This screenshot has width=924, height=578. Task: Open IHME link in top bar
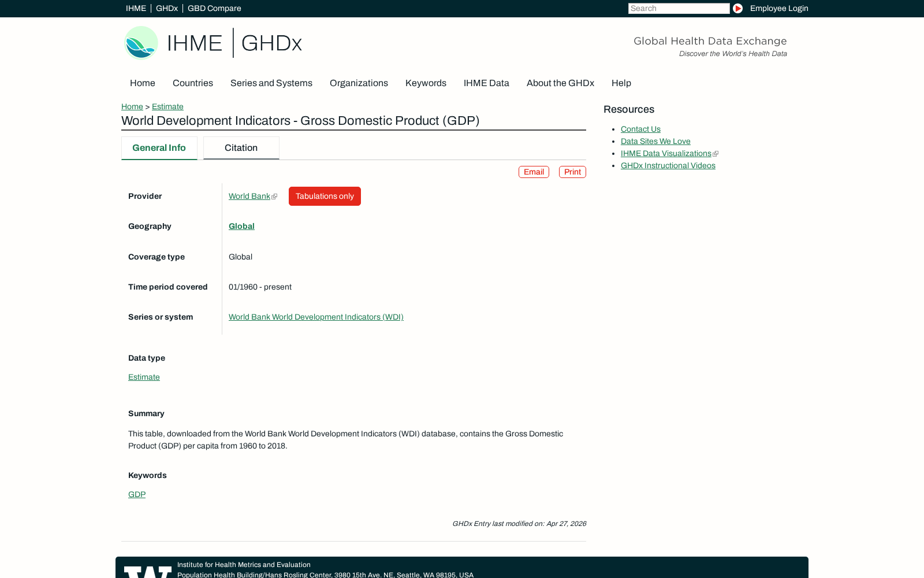point(136,8)
